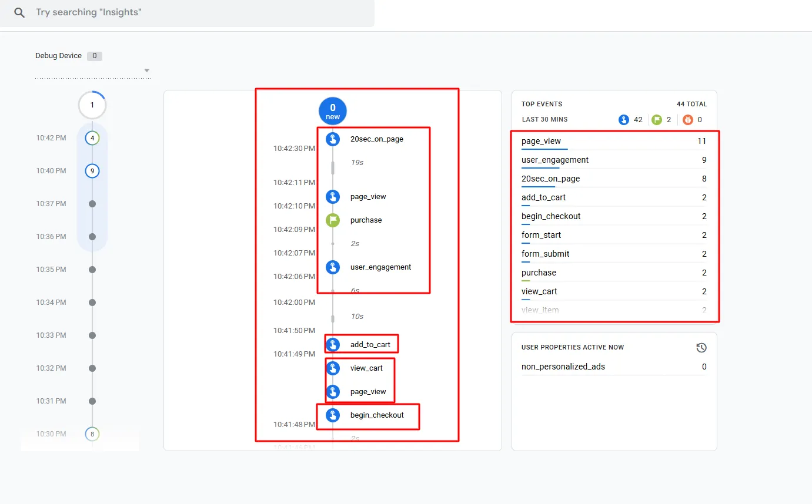Select the 10:40 PM minute bubble
The height and width of the screenshot is (504, 812).
coord(92,171)
